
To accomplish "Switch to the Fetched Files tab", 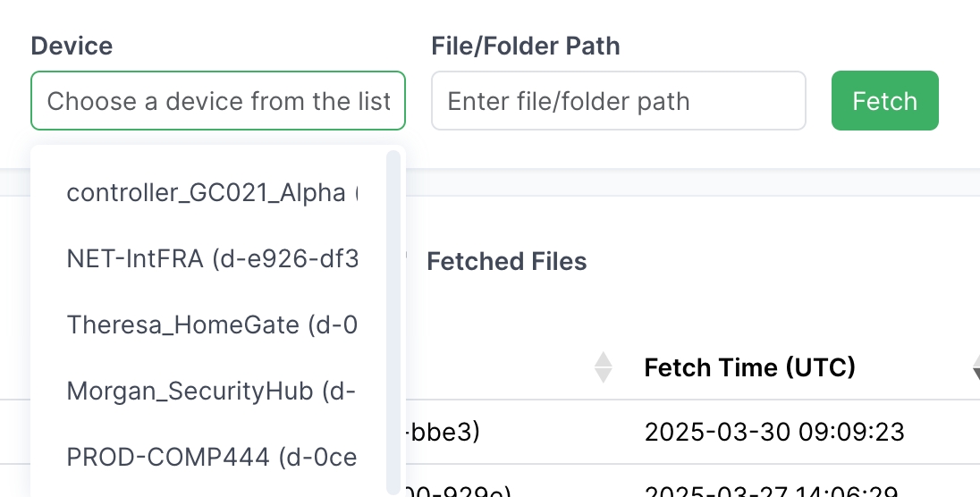I will coord(507,261).
